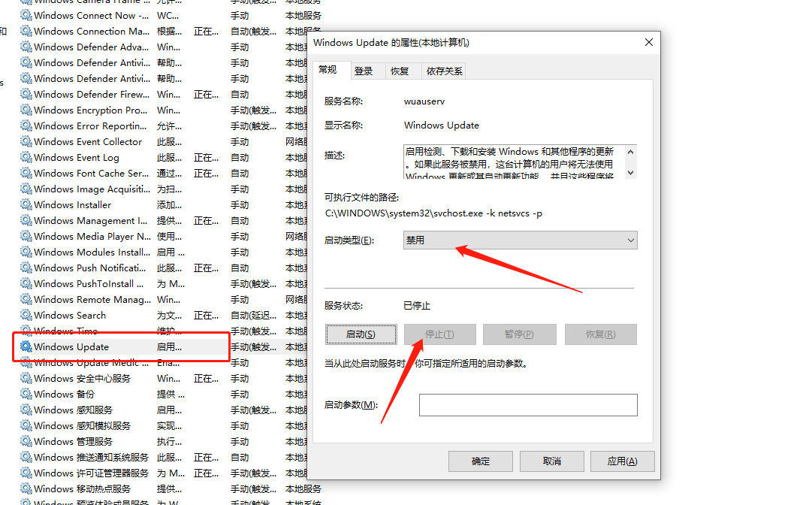Click the Windows Time service icon
The height and width of the screenshot is (505, 812).
(25, 331)
